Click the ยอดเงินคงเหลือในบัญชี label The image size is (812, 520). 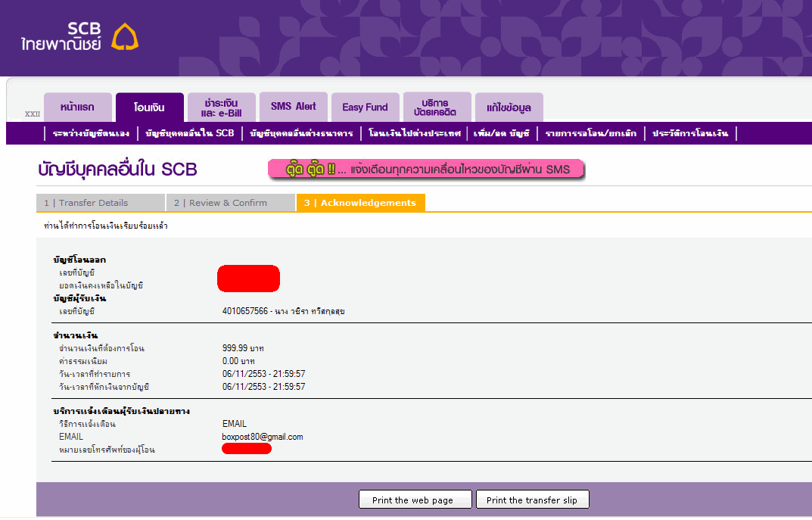101,285
